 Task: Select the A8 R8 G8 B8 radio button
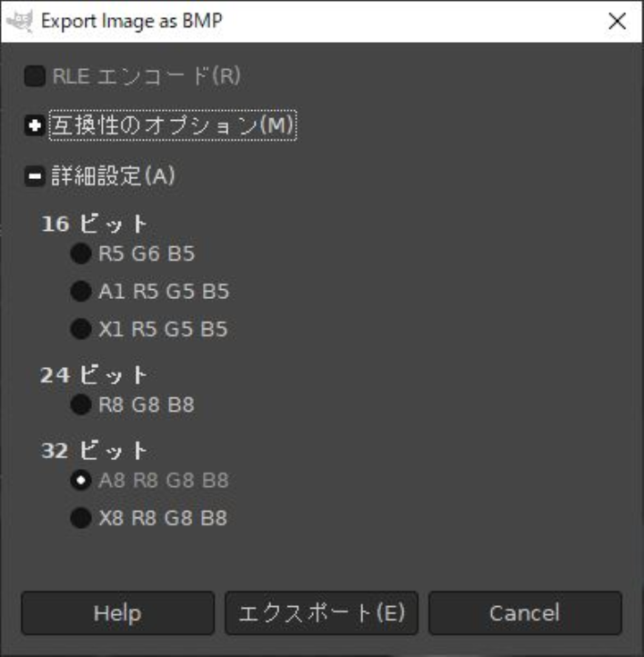pos(80,481)
